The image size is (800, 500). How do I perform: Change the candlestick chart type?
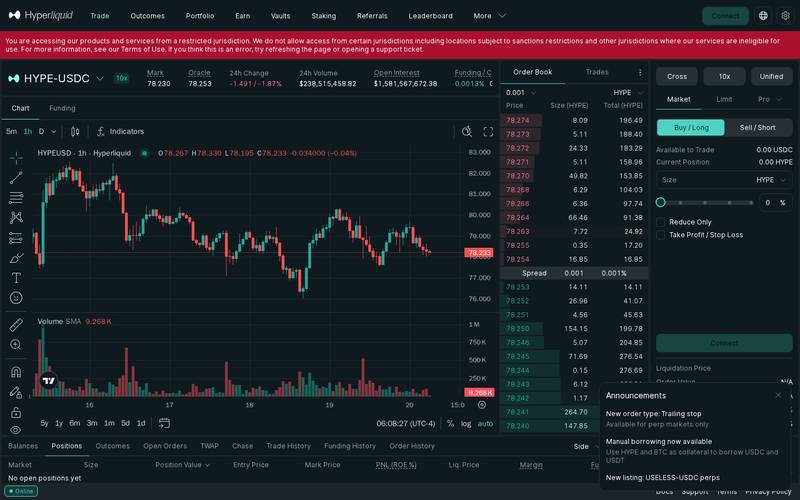click(75, 132)
